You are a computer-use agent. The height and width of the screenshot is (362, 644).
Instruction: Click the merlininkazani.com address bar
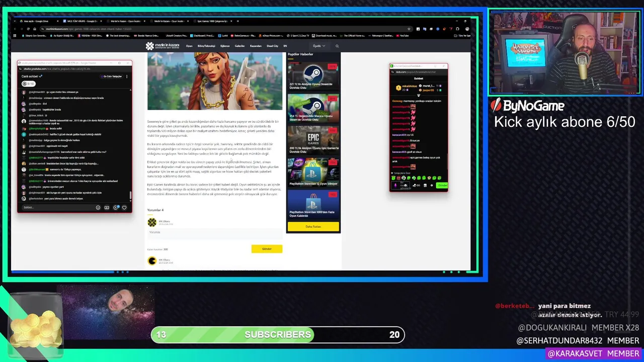tap(226, 29)
